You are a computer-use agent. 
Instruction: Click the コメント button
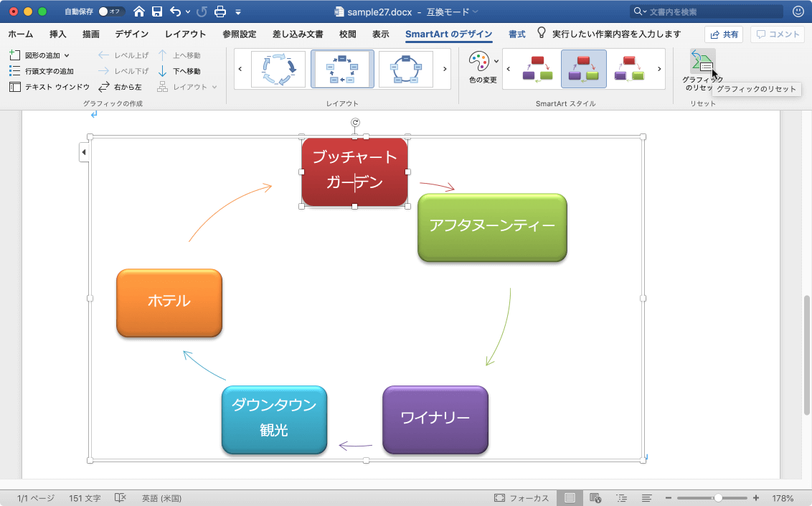[778, 34]
